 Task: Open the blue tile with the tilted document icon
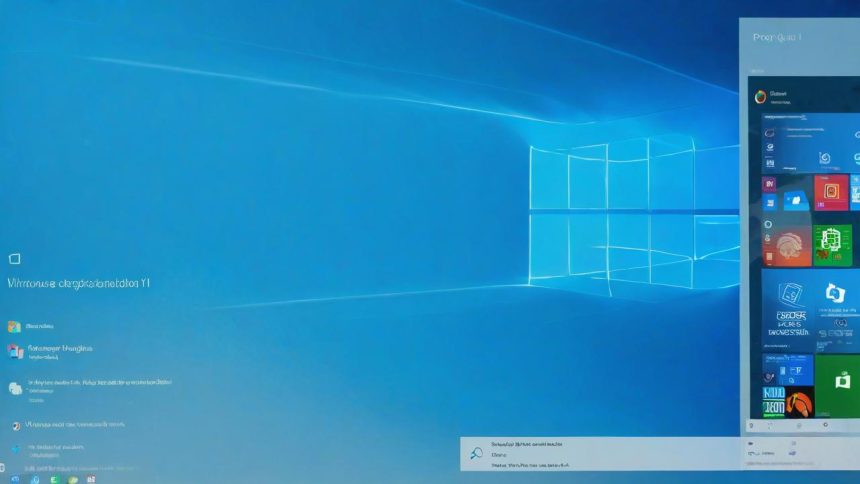[788, 311]
